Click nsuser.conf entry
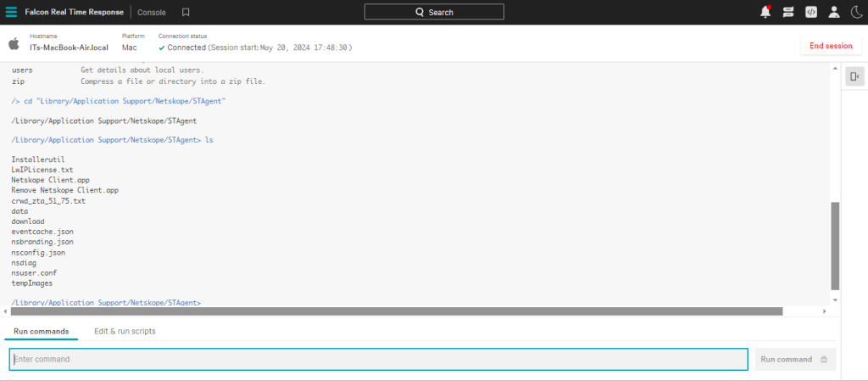 pos(34,273)
